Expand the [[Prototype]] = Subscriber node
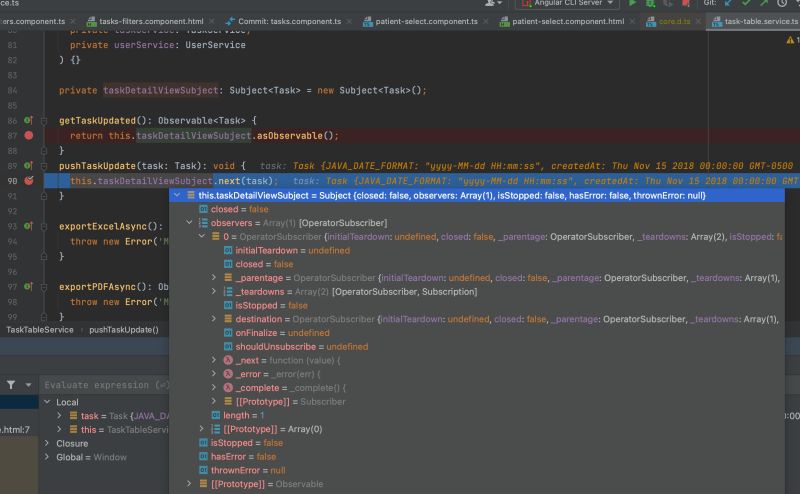The image size is (800, 494). (214, 402)
